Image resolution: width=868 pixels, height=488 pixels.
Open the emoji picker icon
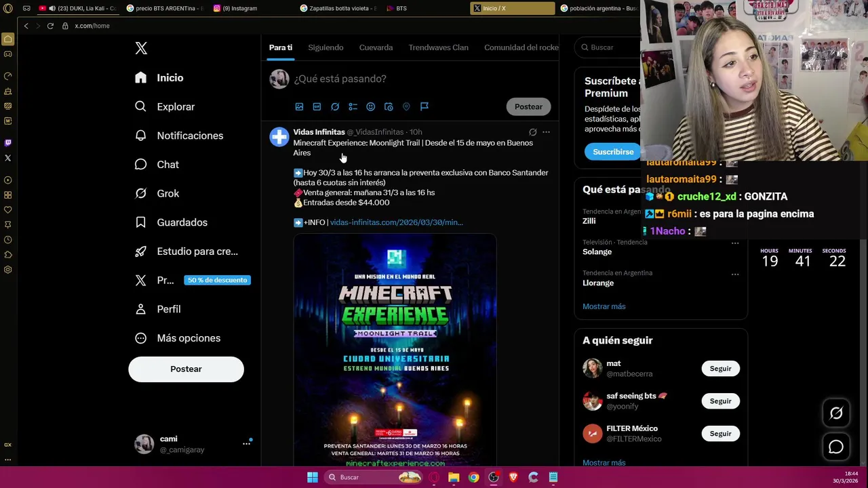370,106
